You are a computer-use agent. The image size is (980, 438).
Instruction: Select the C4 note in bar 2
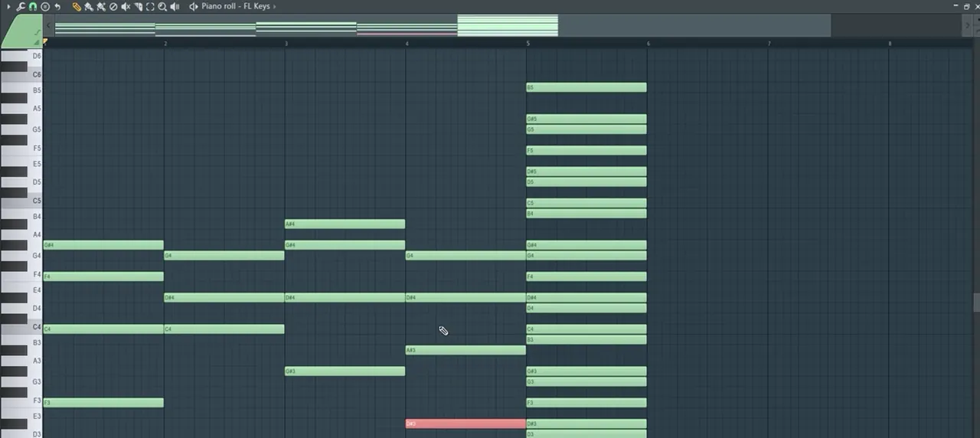[x=224, y=329]
